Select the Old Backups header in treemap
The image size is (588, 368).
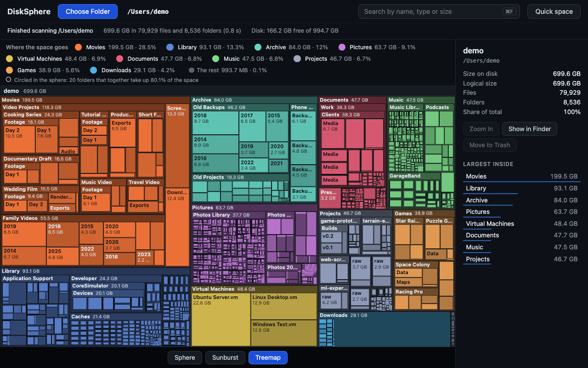(x=240, y=107)
